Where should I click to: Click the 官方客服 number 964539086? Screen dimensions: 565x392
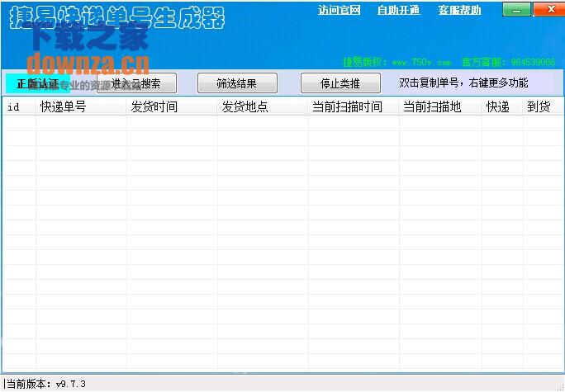[533, 62]
